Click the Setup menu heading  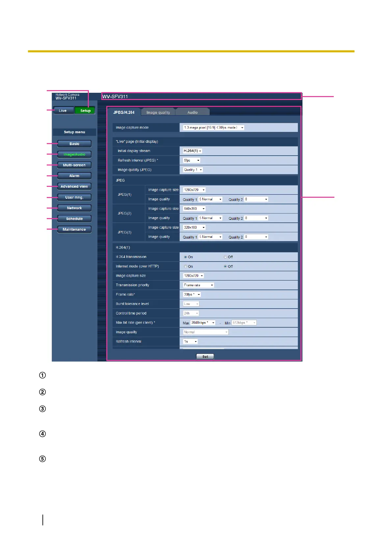(x=74, y=132)
